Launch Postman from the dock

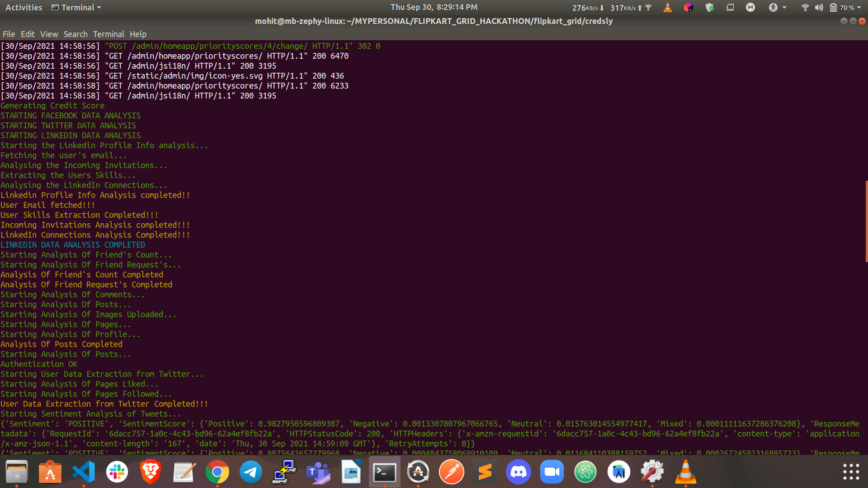click(452, 472)
